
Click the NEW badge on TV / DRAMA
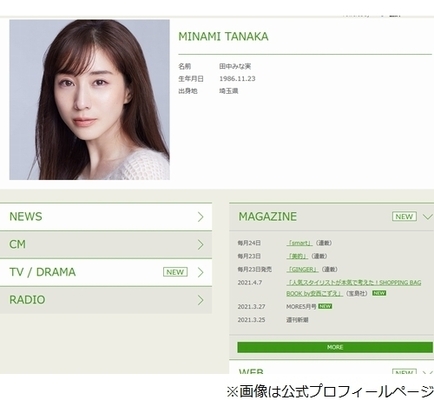(x=175, y=272)
